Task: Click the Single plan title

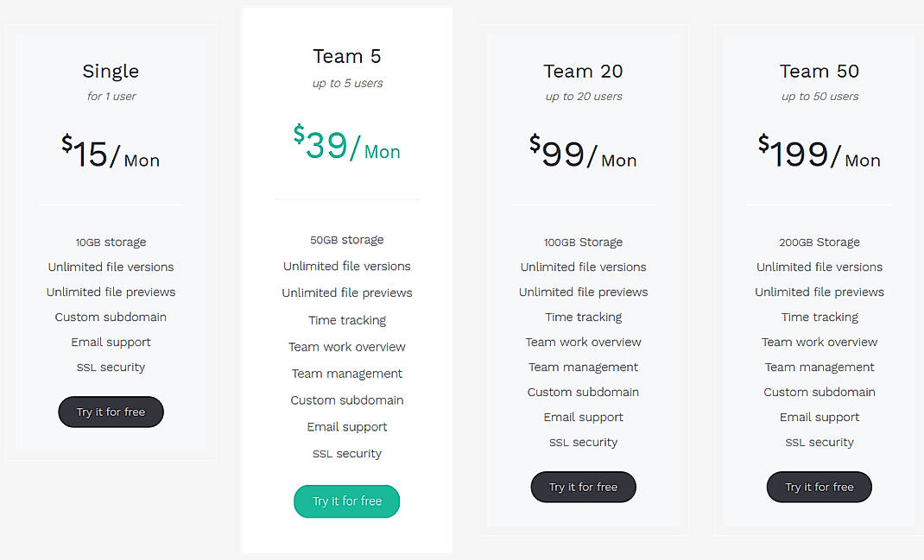Action: tap(111, 71)
